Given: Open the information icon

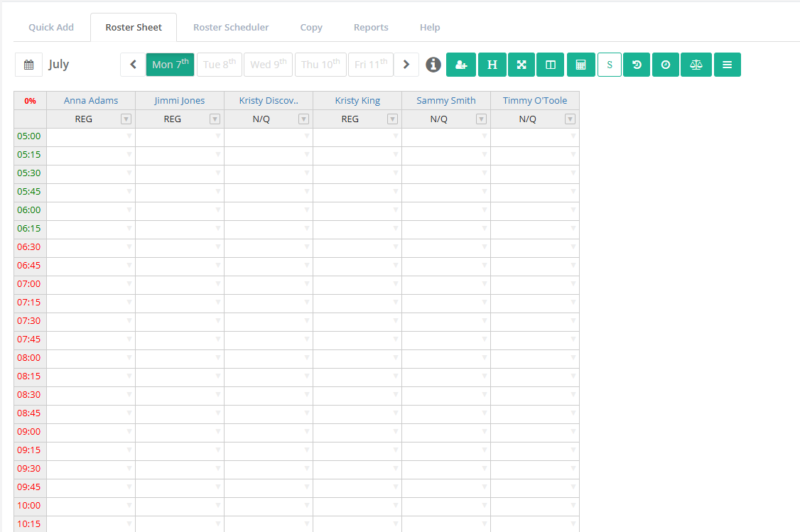Looking at the screenshot, I should (x=433, y=65).
